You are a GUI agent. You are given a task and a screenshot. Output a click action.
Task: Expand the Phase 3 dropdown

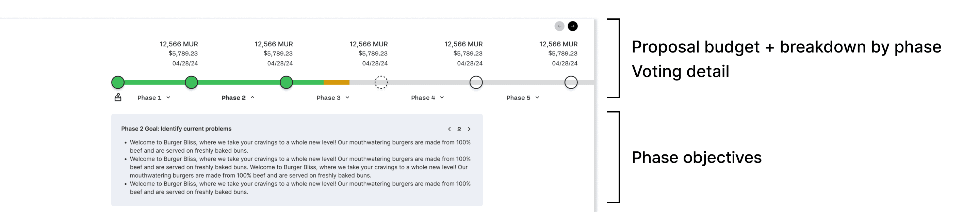tap(333, 97)
